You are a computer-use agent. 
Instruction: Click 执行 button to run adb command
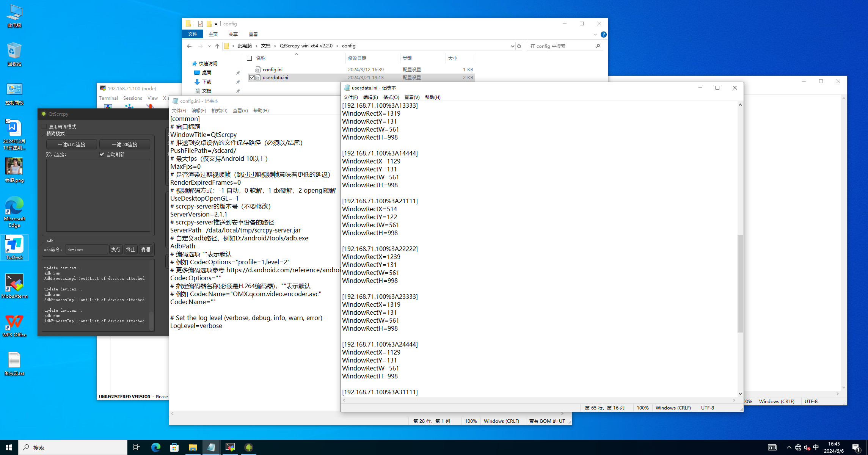[116, 249]
